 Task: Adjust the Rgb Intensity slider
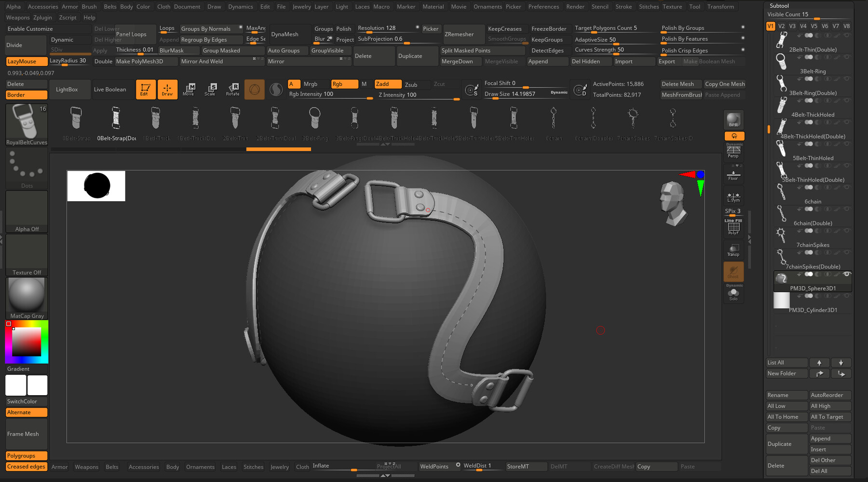[330, 95]
